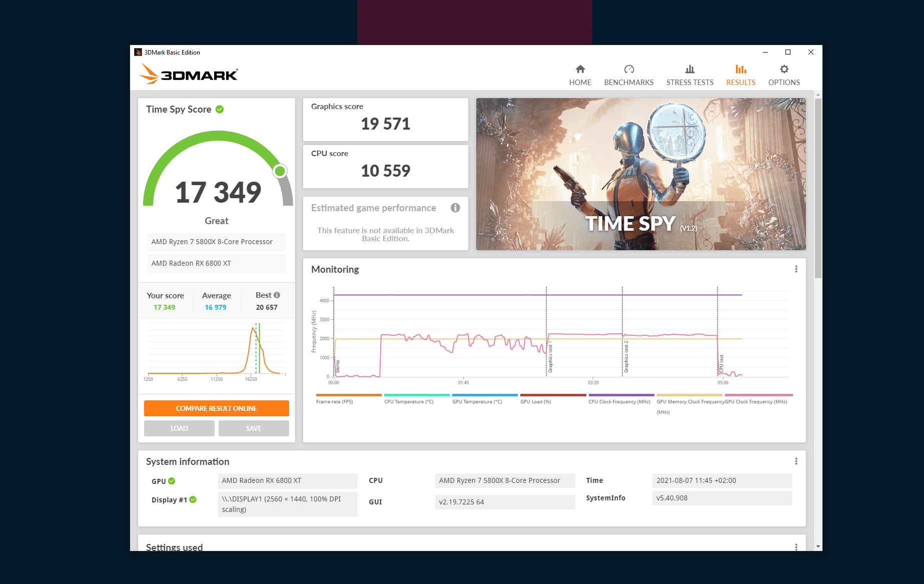This screenshot has height=584, width=924.
Task: Click the green Time Spy Score validation checkmark
Action: tap(220, 109)
